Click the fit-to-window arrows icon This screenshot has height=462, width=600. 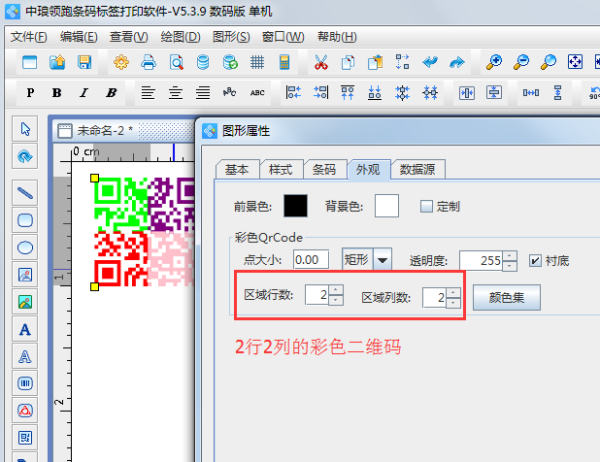pyautogui.click(x=575, y=62)
